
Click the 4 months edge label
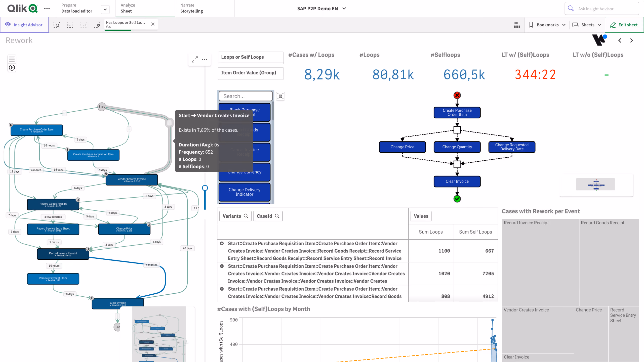152,265
